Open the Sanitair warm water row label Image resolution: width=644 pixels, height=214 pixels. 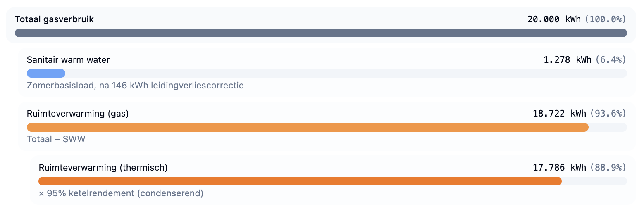tap(68, 60)
